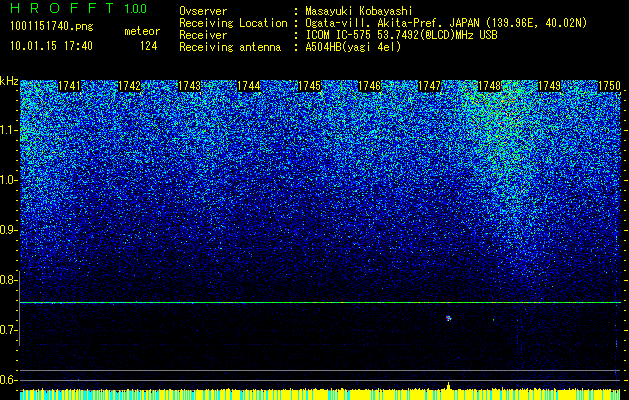The width and height of the screenshot is (629, 400).
Task: Click the 0.9 kHz axis label
Action: click(8, 230)
